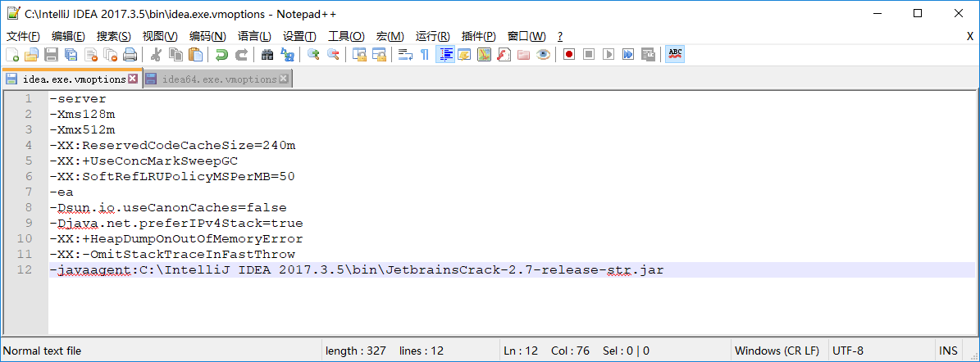Open the Replace dialog icon
The height and width of the screenshot is (362, 980).
288,55
